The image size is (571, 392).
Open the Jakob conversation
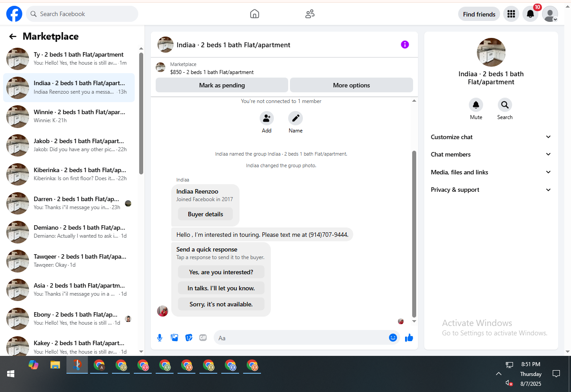tap(69, 145)
